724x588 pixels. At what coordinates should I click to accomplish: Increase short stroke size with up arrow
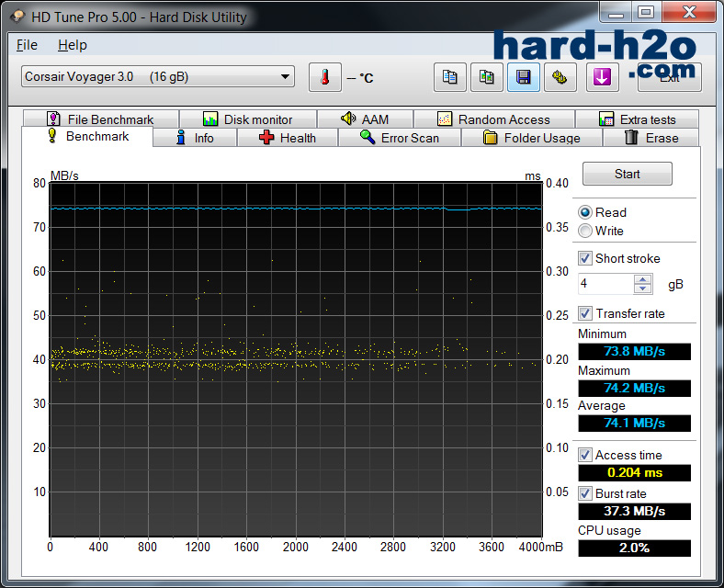[x=643, y=279]
